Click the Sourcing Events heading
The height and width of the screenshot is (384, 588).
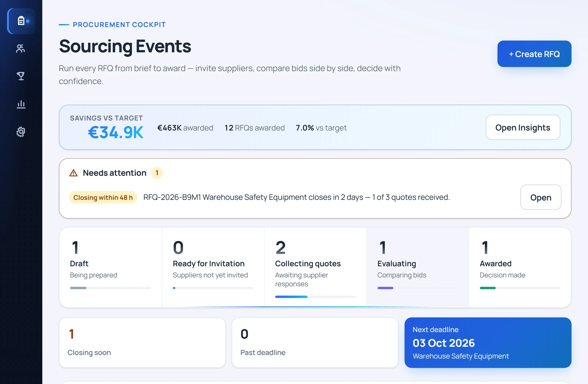[125, 46]
